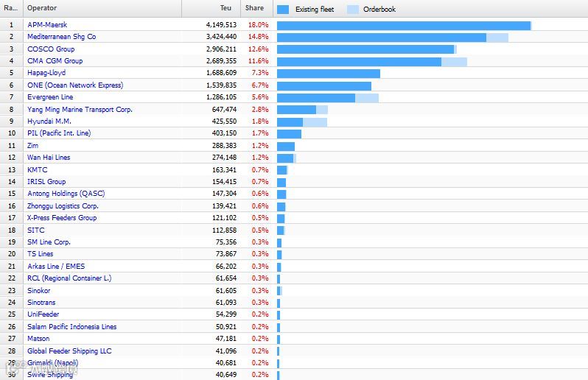Open the COSCO Group operator link

[51, 49]
